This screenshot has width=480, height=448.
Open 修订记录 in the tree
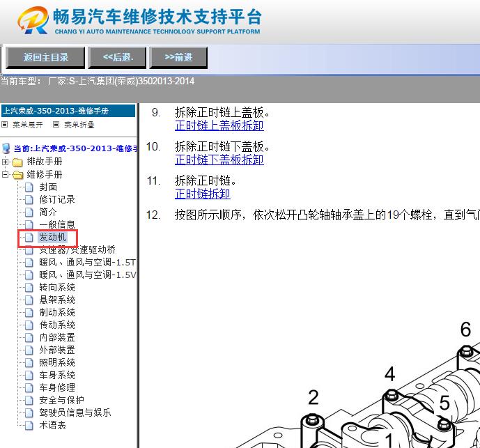pos(57,199)
